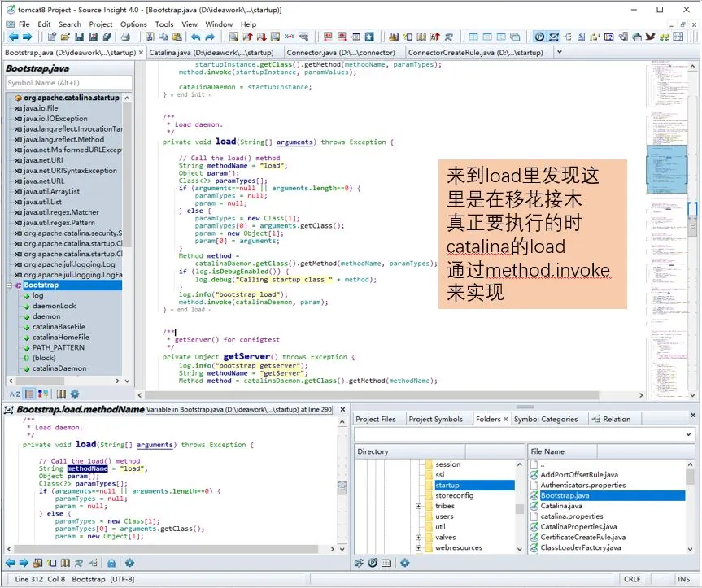Select Catalina.java in file list
The width and height of the screenshot is (702, 588).
click(x=561, y=506)
